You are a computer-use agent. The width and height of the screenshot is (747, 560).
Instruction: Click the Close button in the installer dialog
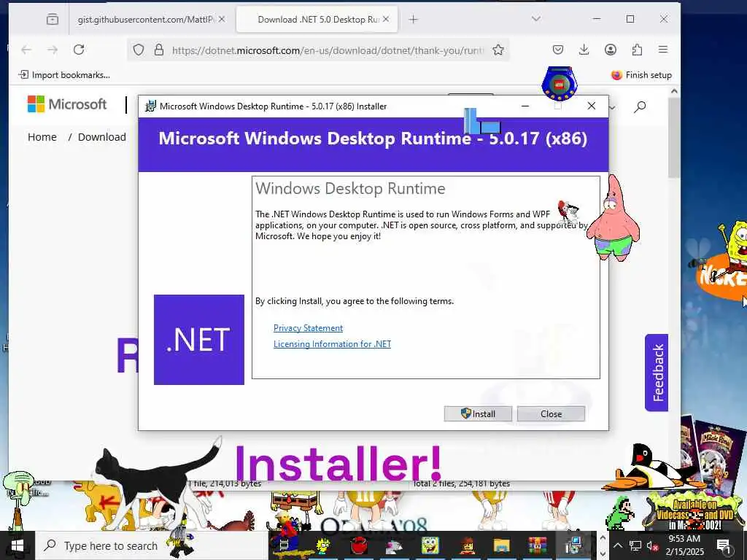[551, 414]
